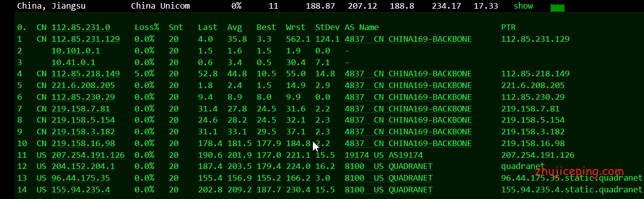This screenshot has height=199, width=644.
Task: Open hop 12 IP 204.152.204.1
Action: [83, 166]
